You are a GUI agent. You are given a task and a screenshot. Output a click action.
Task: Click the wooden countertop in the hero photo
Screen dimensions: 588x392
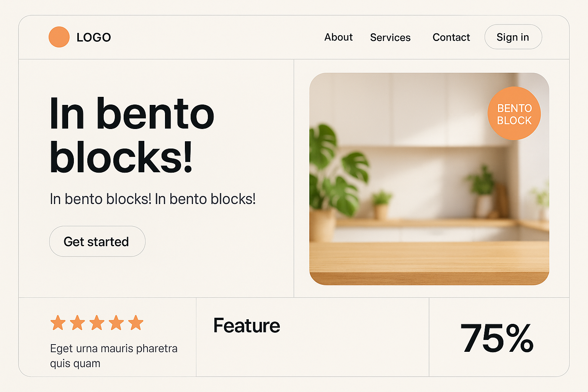coord(429,260)
